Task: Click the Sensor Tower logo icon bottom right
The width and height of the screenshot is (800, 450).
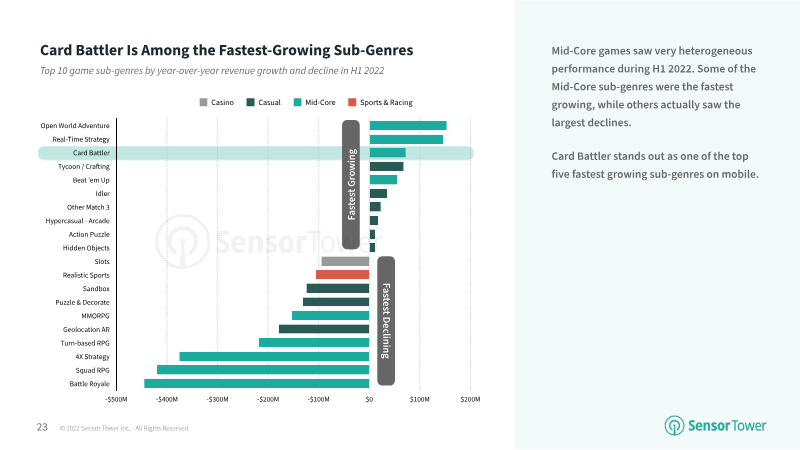Action: click(674, 426)
